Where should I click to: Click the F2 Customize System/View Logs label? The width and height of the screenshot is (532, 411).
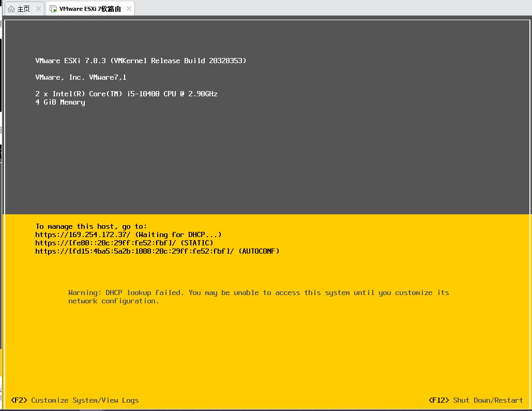point(75,400)
